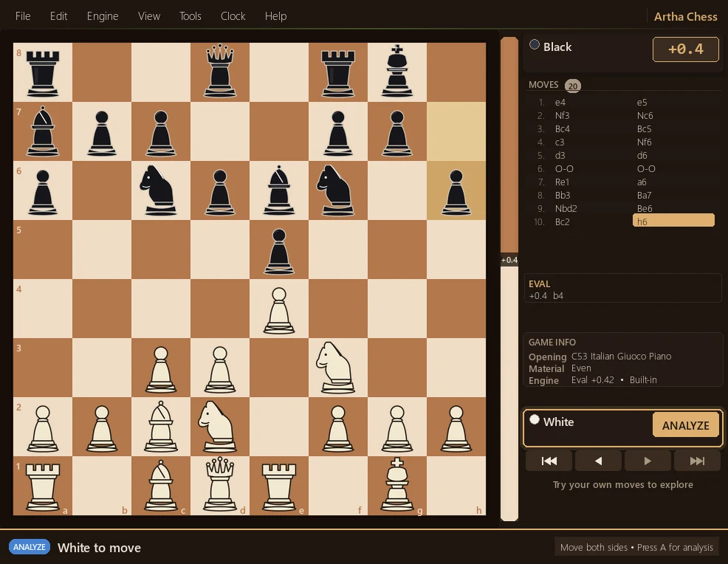Select the black bishop on a7

click(x=43, y=131)
